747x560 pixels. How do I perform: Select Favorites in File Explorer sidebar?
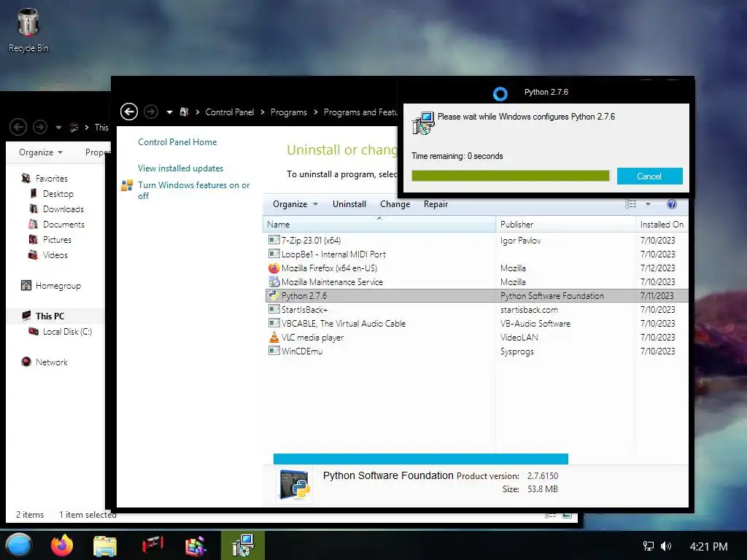click(x=52, y=179)
